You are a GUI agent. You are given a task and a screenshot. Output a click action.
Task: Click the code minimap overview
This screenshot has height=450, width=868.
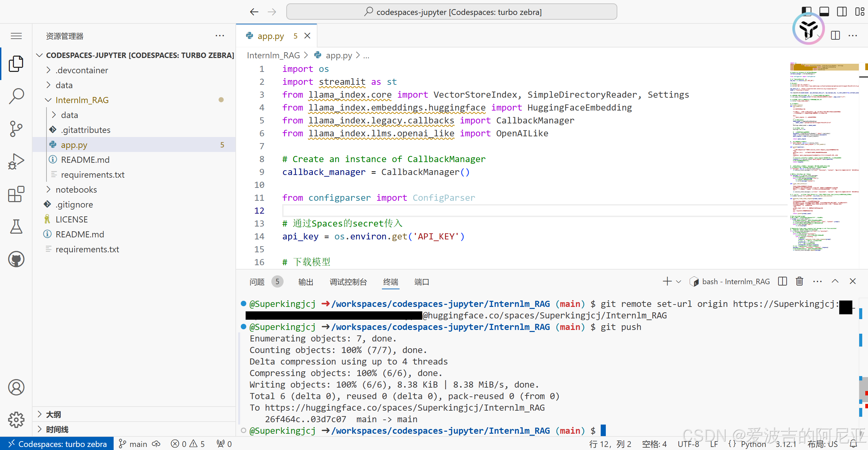(x=824, y=156)
